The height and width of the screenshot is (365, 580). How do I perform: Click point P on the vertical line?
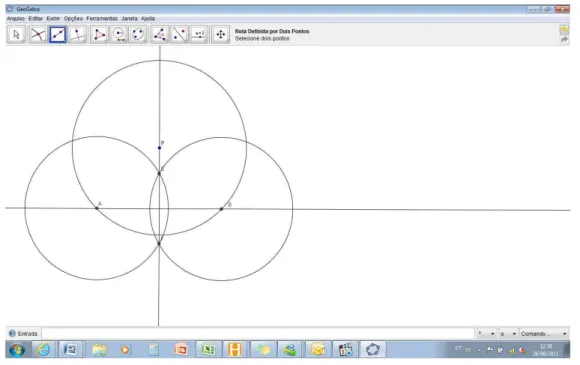pos(159,148)
